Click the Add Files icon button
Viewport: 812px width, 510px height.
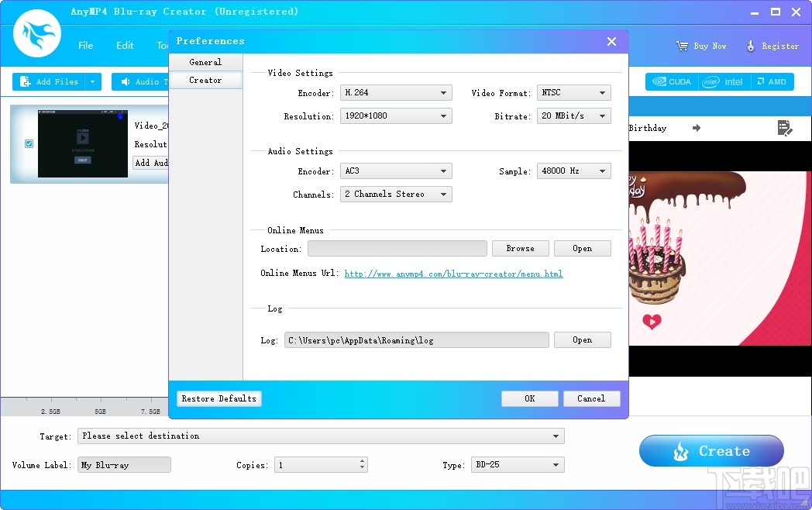[26, 81]
